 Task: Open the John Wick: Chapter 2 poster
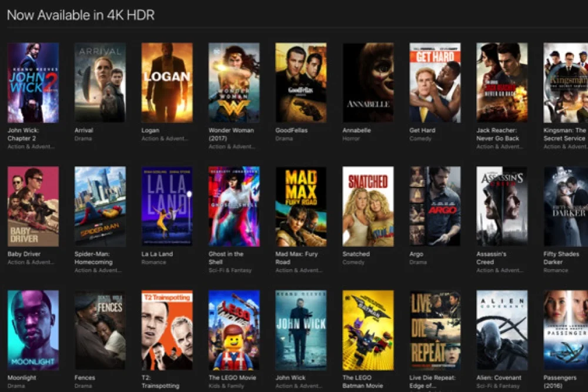click(33, 83)
